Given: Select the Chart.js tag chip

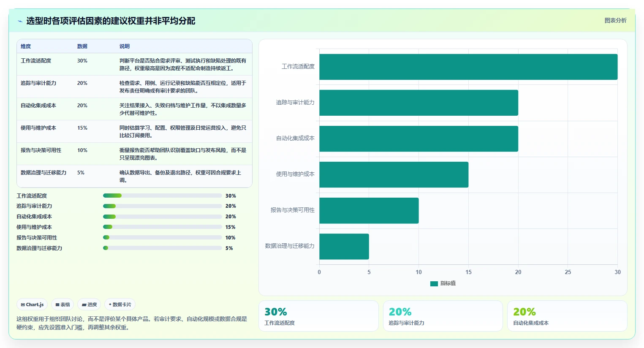Looking at the screenshot, I should pyautogui.click(x=32, y=304).
